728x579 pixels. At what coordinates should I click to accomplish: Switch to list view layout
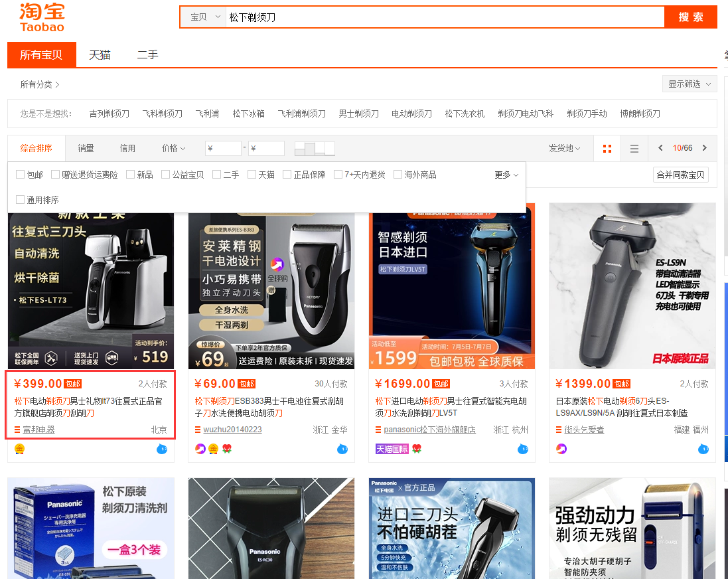tap(634, 149)
